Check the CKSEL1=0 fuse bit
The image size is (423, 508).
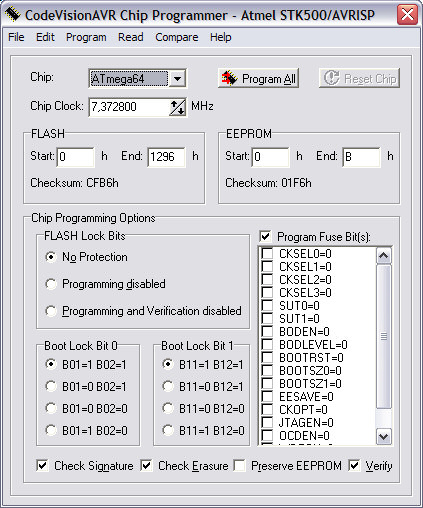click(x=267, y=267)
